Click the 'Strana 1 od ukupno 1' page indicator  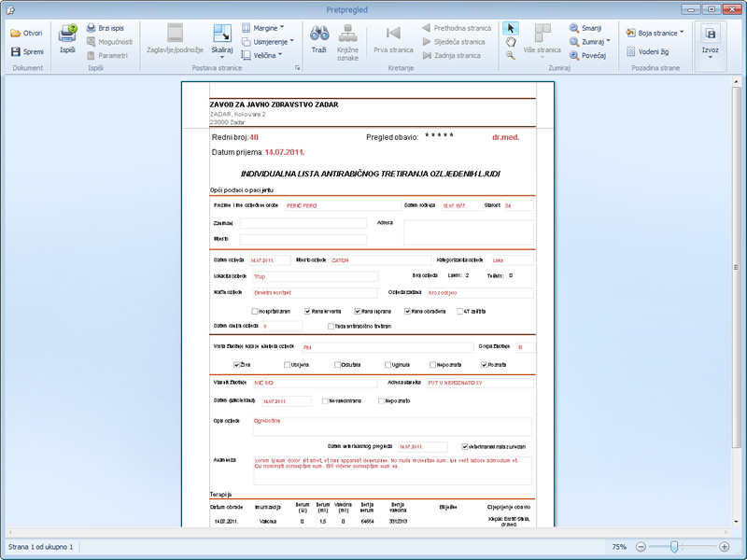pos(40,547)
